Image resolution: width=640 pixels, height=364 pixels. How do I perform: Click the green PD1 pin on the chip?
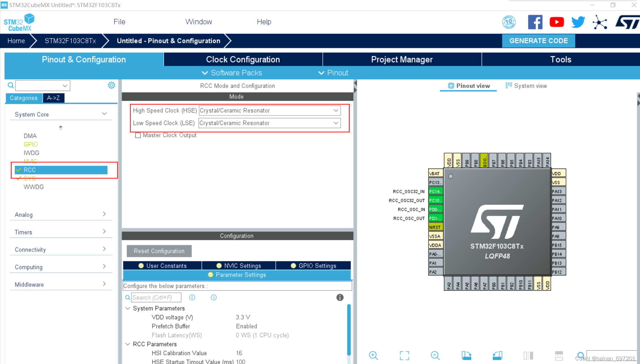[435, 218]
